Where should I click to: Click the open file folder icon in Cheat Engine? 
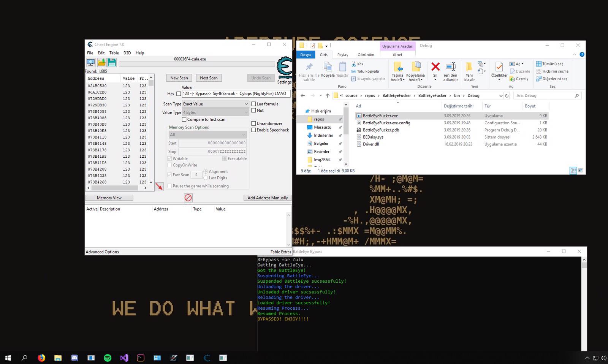tap(101, 62)
